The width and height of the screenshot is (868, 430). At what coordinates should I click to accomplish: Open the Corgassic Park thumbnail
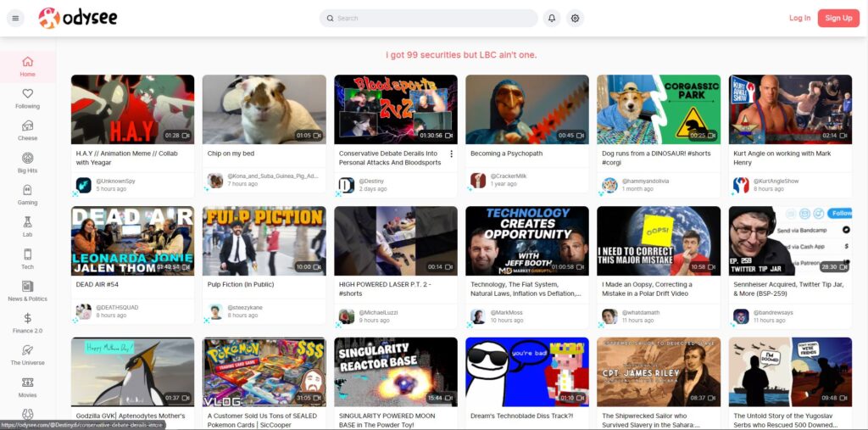pyautogui.click(x=659, y=109)
